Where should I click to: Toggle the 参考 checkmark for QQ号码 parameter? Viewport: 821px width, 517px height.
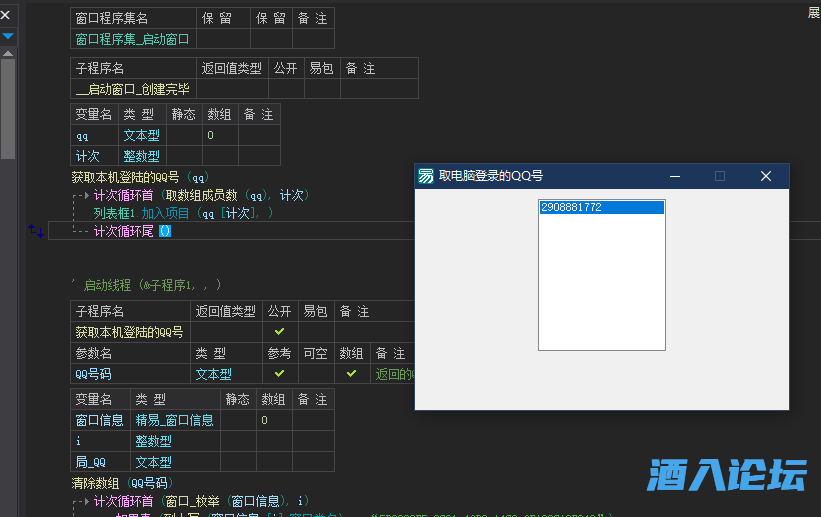[280, 374]
